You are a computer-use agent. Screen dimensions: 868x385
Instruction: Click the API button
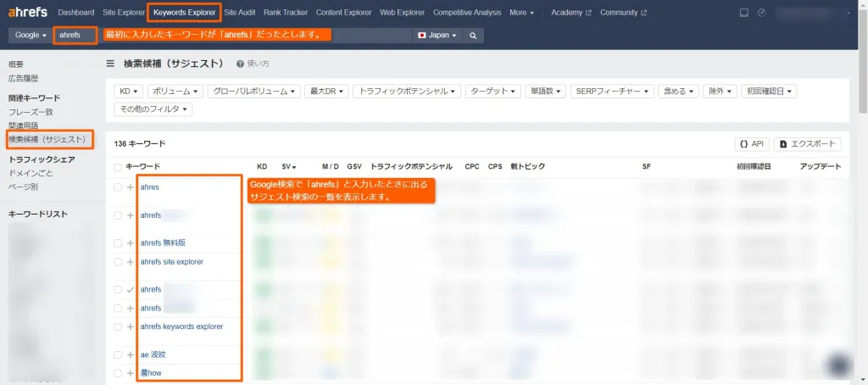(752, 144)
